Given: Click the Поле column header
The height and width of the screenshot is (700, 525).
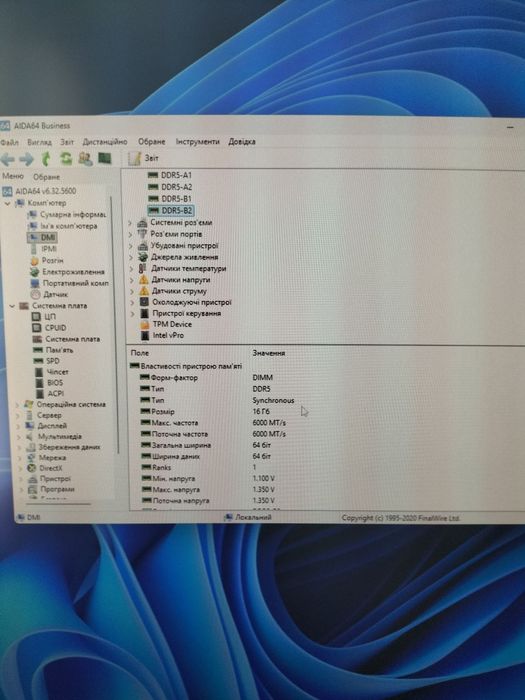Looking at the screenshot, I should click(140, 353).
